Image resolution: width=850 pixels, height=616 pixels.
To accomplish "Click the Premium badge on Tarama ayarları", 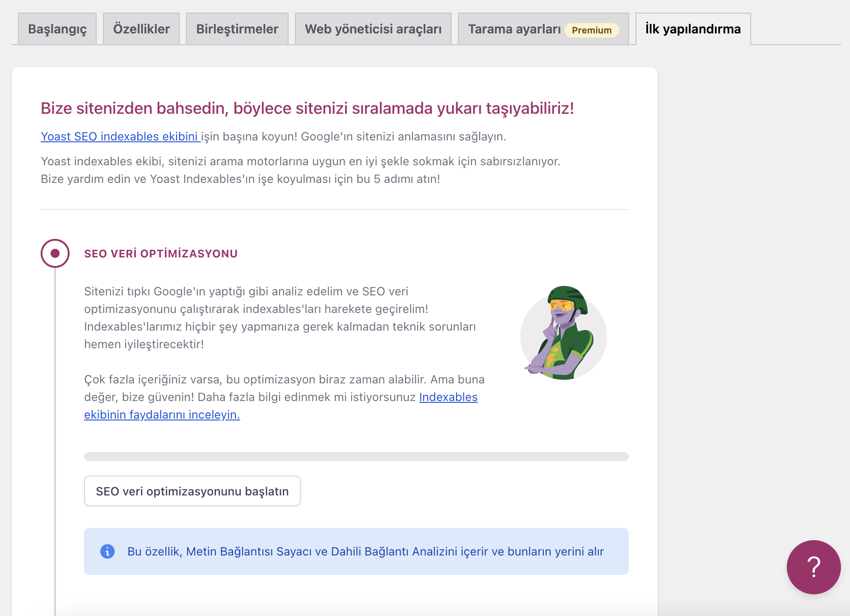I will point(592,30).
